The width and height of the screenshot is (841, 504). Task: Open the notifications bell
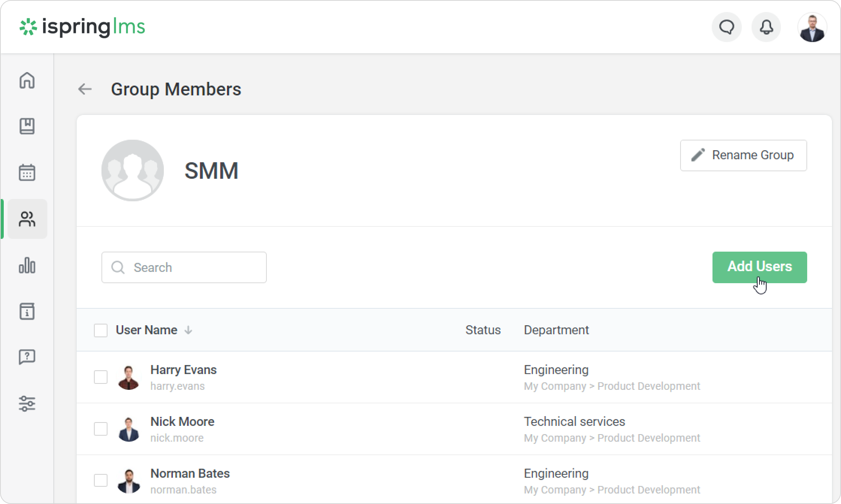[x=766, y=27]
